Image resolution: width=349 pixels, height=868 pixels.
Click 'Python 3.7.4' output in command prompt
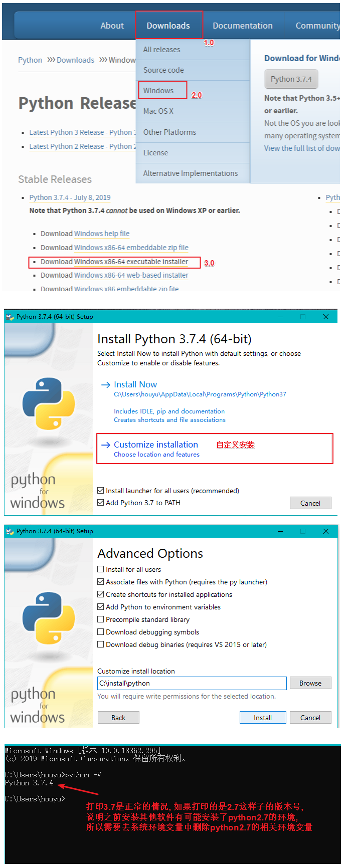coord(29,783)
